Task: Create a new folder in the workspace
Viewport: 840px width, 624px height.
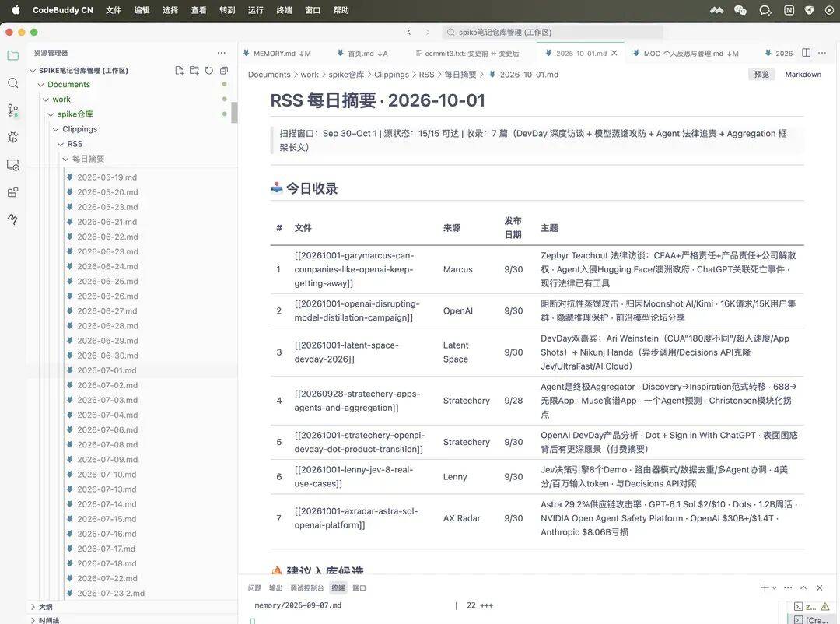Action: (194, 70)
